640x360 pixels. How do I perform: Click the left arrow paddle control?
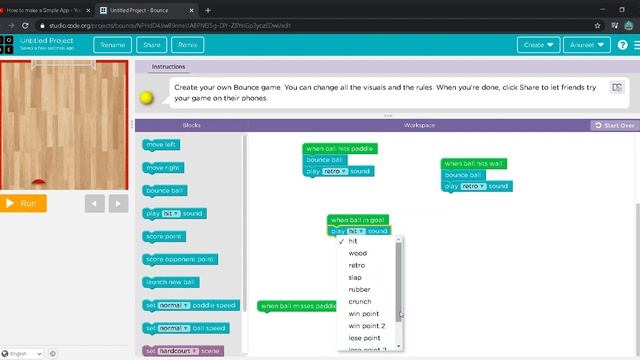[x=95, y=203]
